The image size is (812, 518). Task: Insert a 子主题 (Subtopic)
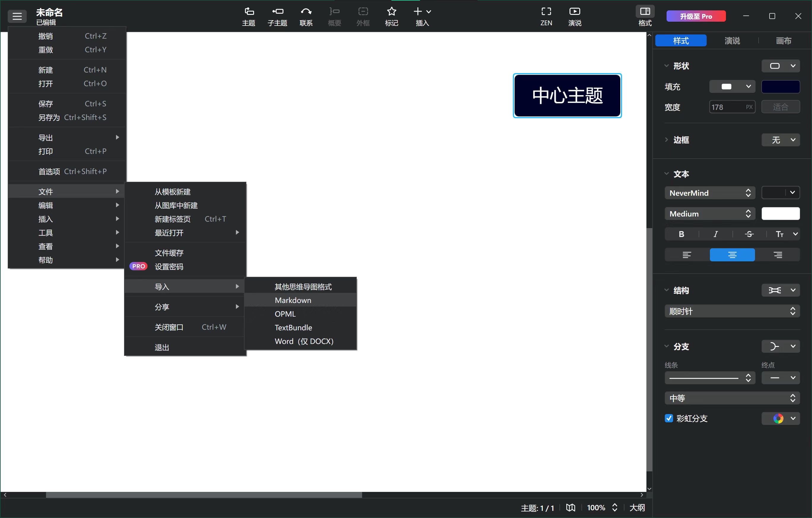point(277,16)
